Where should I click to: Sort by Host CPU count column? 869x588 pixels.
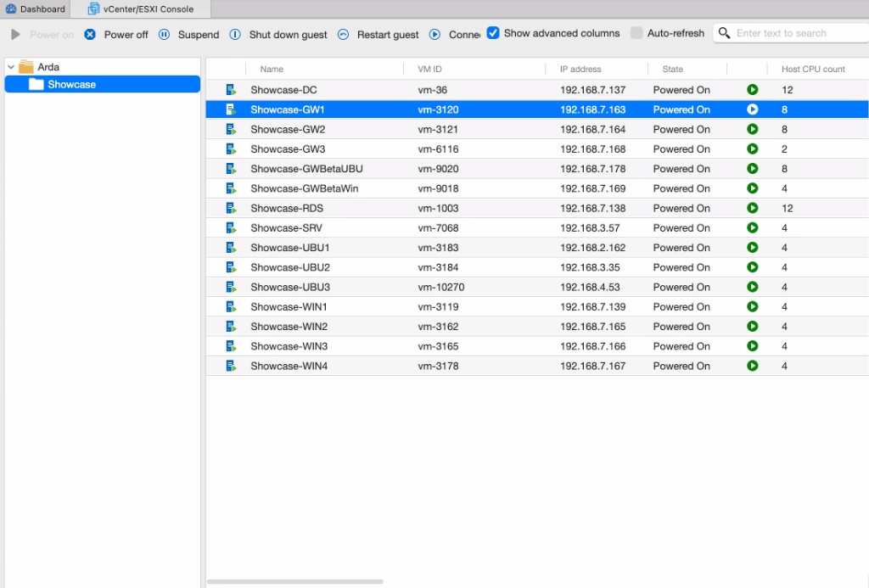point(812,70)
